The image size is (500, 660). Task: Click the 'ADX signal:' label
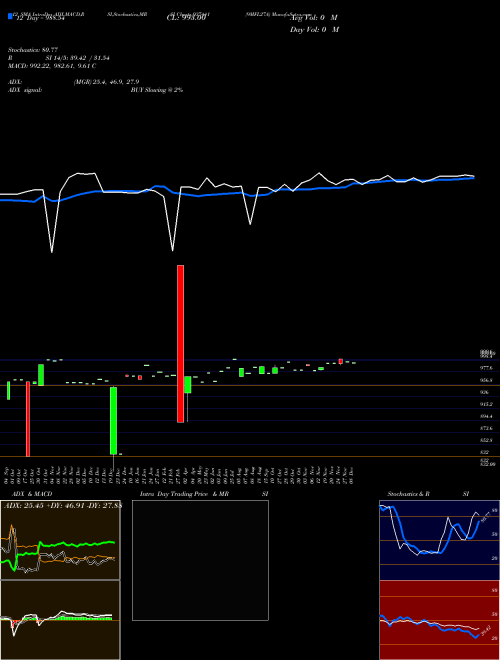pos(24,90)
